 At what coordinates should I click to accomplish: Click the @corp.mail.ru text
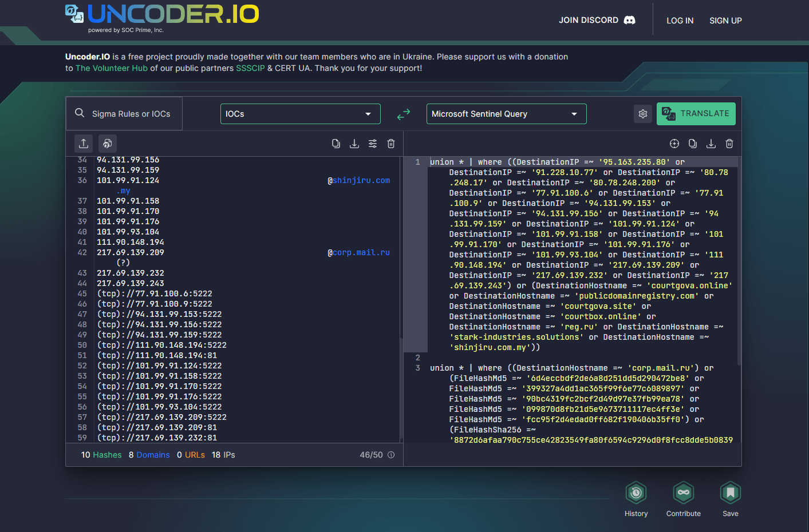coord(358,252)
